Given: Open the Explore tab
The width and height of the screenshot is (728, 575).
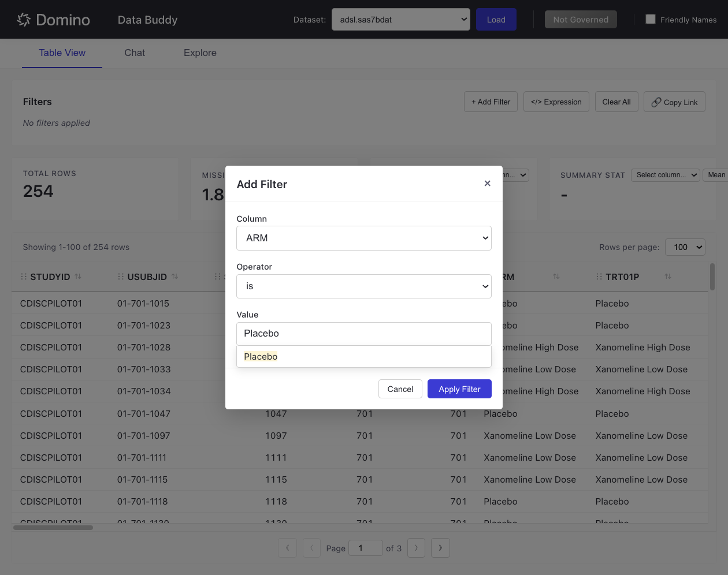Looking at the screenshot, I should click(199, 53).
